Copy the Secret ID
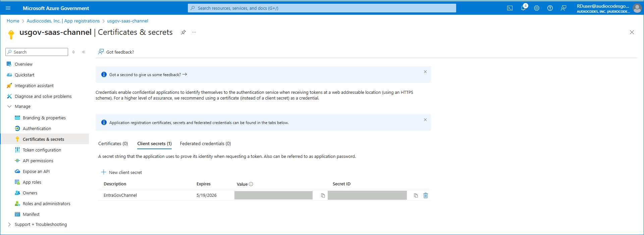644x235 pixels. (416, 195)
